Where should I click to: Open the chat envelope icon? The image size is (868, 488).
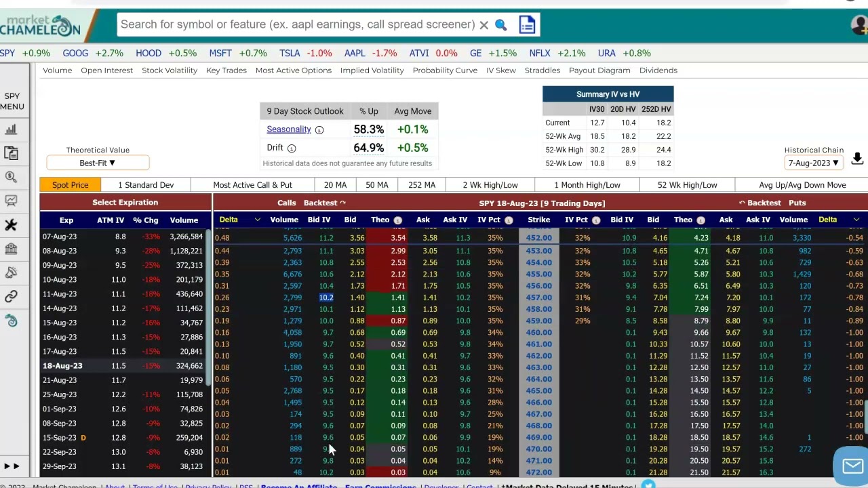(x=852, y=466)
